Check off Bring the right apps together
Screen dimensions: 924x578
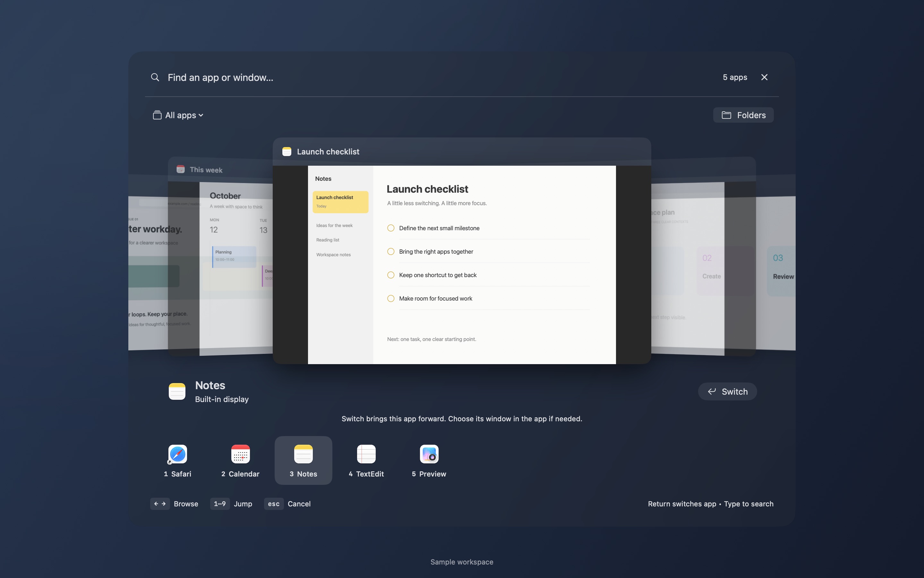pos(390,251)
